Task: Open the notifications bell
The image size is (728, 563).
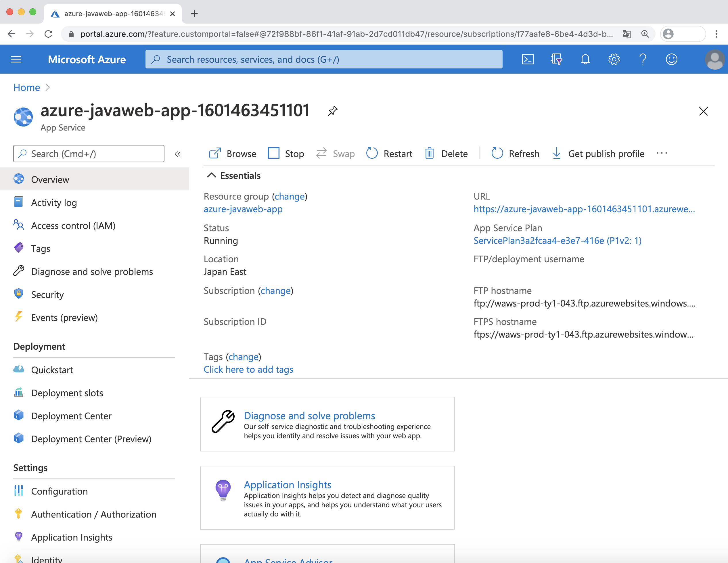Action: [x=585, y=59]
